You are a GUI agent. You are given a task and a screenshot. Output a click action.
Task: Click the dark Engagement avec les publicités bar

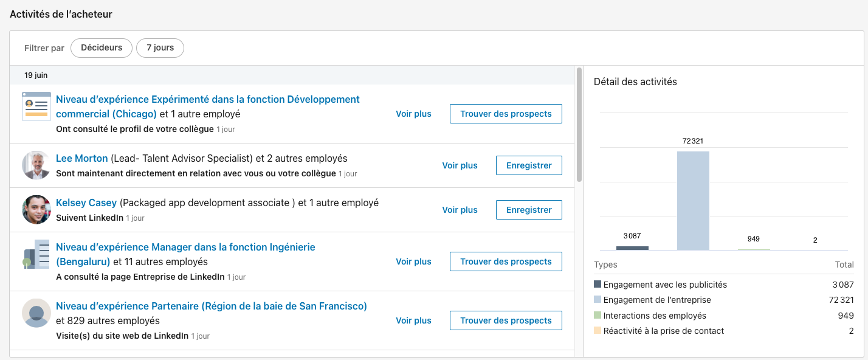click(x=632, y=247)
